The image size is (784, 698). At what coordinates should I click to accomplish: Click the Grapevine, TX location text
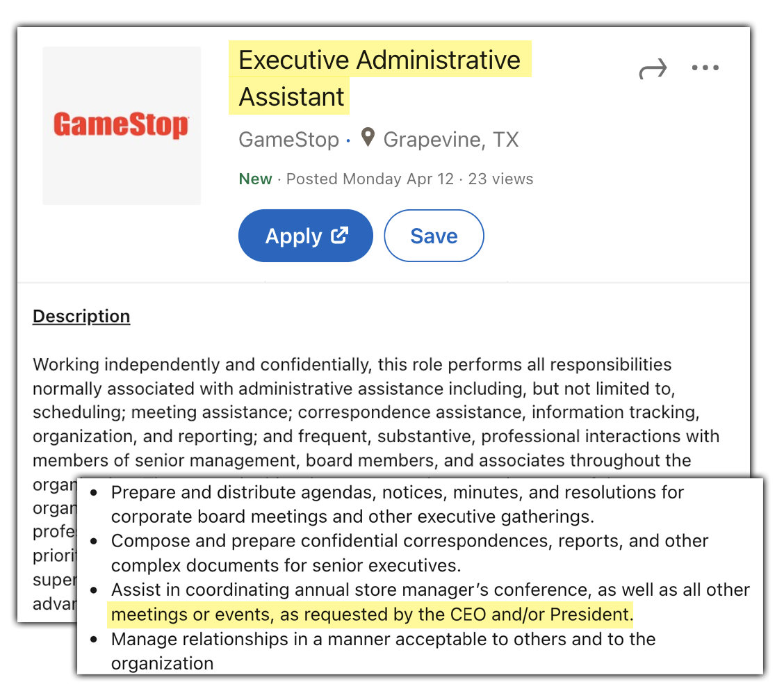coord(451,140)
